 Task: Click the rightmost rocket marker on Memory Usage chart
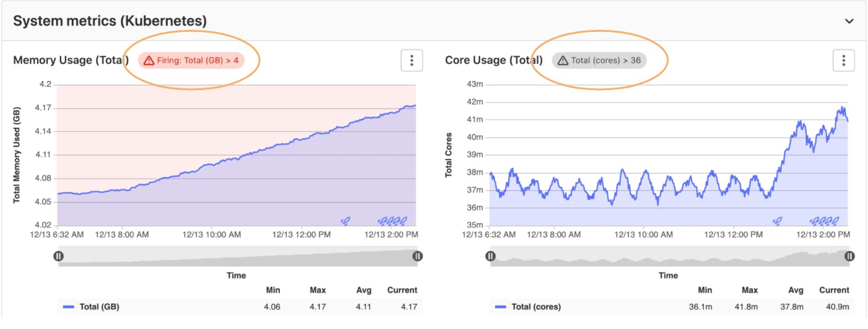point(404,221)
